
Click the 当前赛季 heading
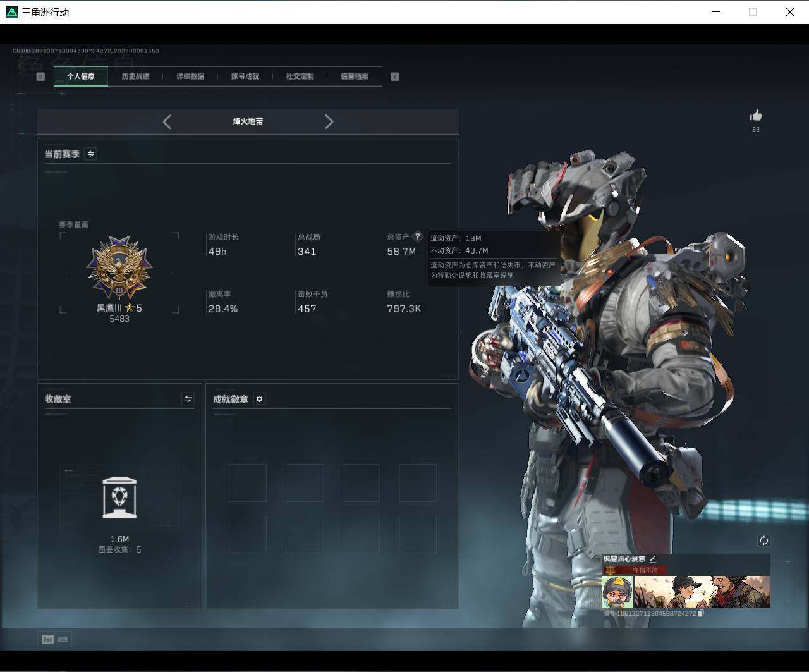point(62,154)
